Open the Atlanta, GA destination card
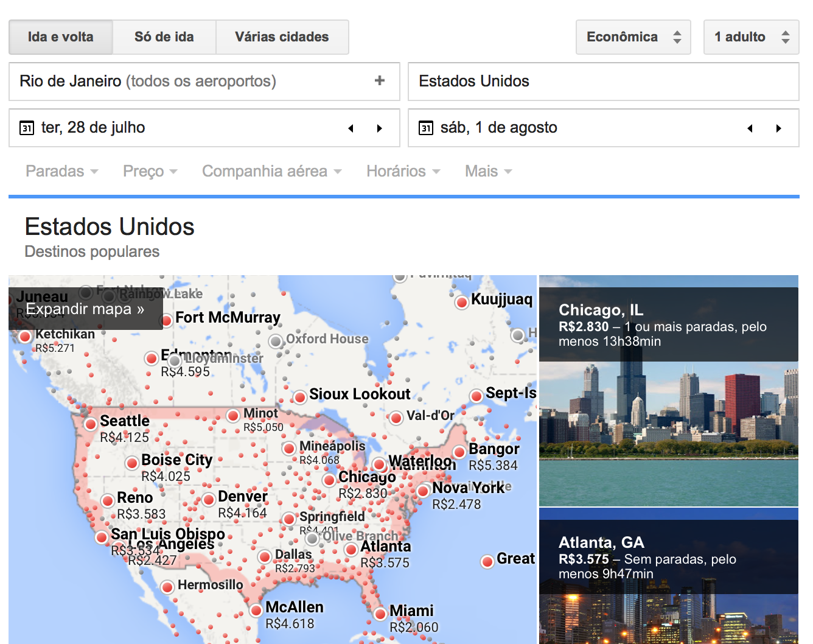Image resolution: width=813 pixels, height=644 pixels. [x=669, y=576]
